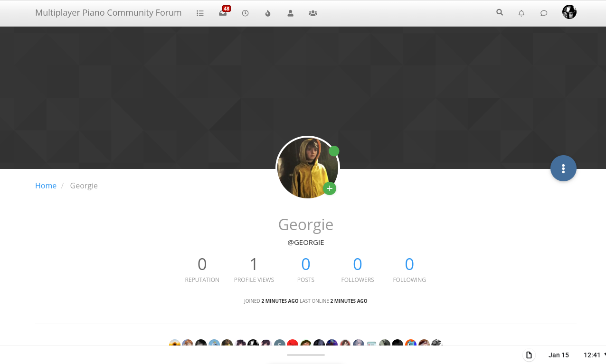Image resolution: width=606 pixels, height=364 pixels.
Task: Click the JOINED 2 MINUTES AGO text
Action: (271, 301)
